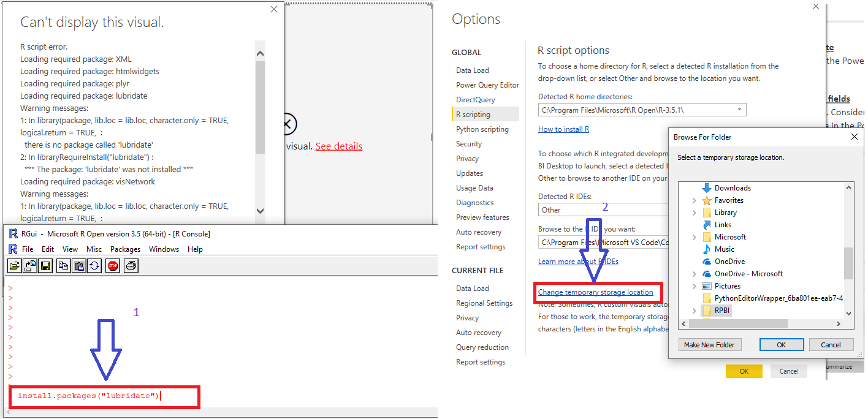The image size is (868, 419).
Task: Select Python scripting in Options sidebar
Action: [x=482, y=129]
